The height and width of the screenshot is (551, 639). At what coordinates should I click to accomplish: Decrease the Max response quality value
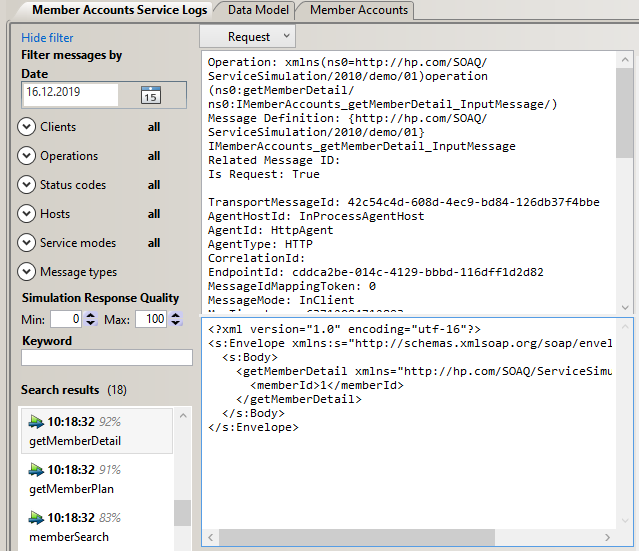177,324
